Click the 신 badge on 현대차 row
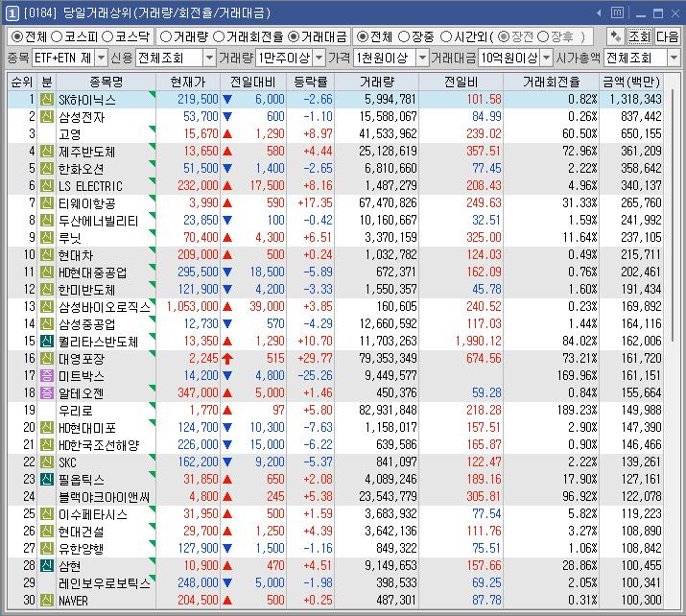This screenshot has width=686, height=616. click(x=47, y=254)
